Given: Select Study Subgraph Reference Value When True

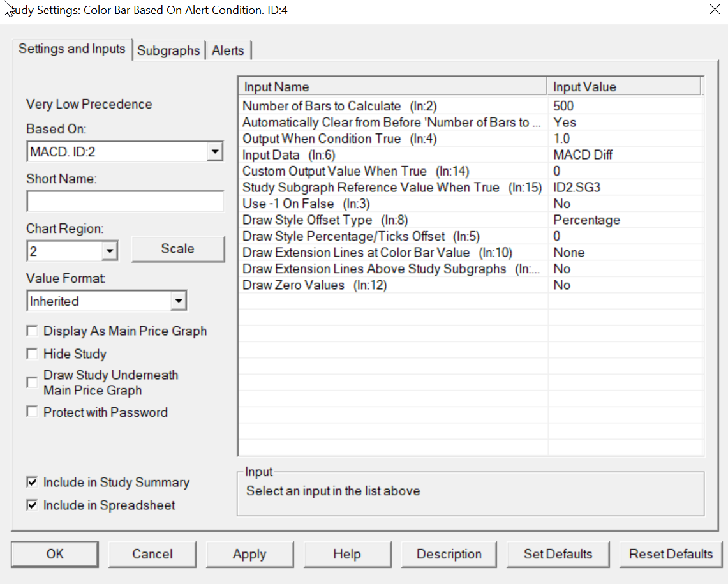Looking at the screenshot, I should 471,187.
